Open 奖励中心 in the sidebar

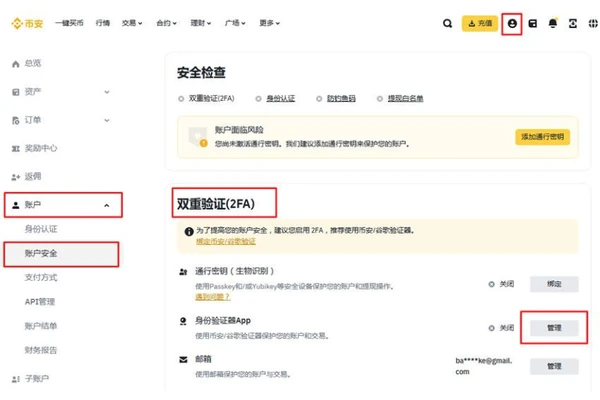(41, 149)
